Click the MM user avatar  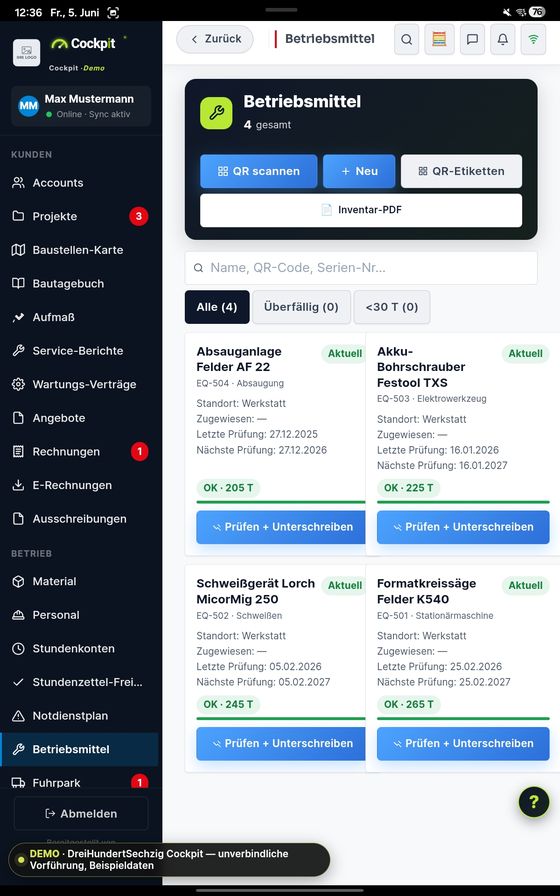pos(29,106)
